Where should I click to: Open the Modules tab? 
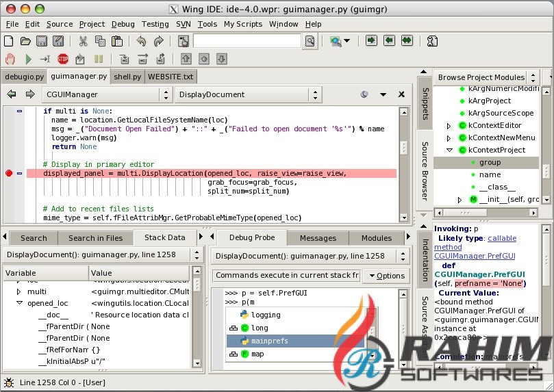(x=376, y=238)
